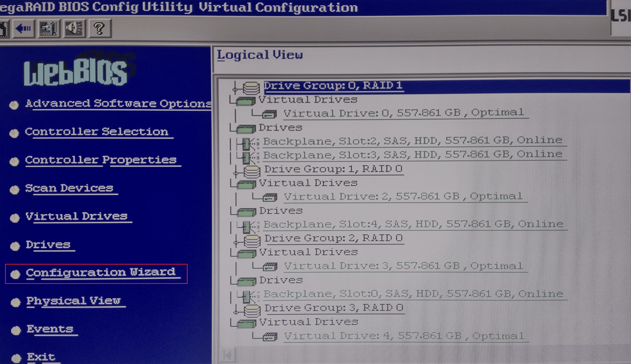Click the Virtual Drive 3 icon

[x=270, y=267]
